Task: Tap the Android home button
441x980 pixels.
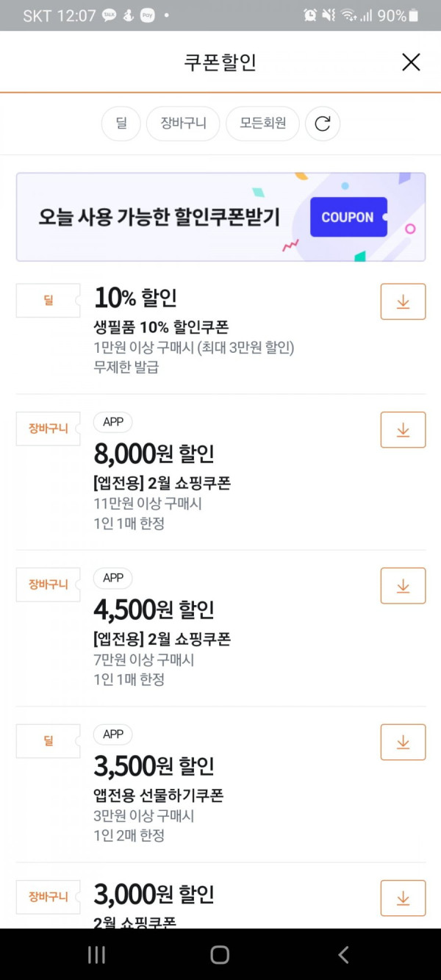Action: tap(220, 954)
